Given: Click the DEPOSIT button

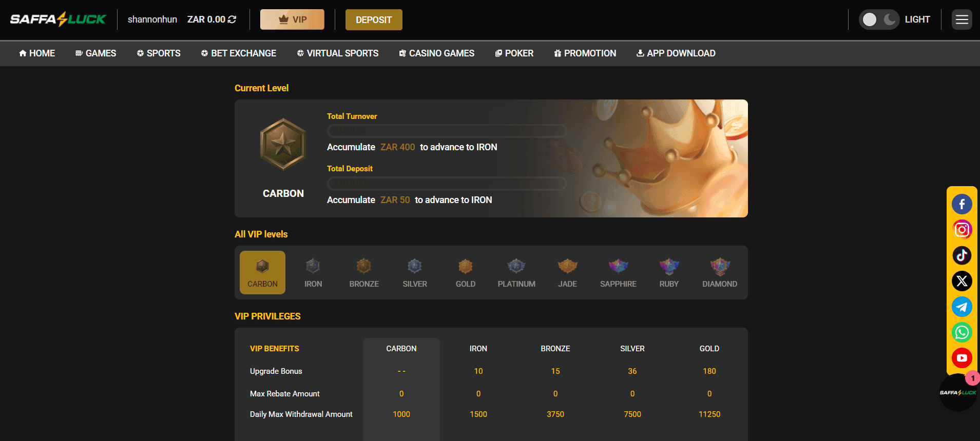Looking at the screenshot, I should [x=374, y=19].
